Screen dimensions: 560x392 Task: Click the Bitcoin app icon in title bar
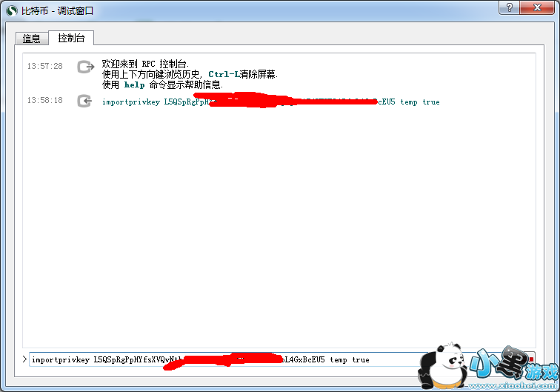pos(12,10)
